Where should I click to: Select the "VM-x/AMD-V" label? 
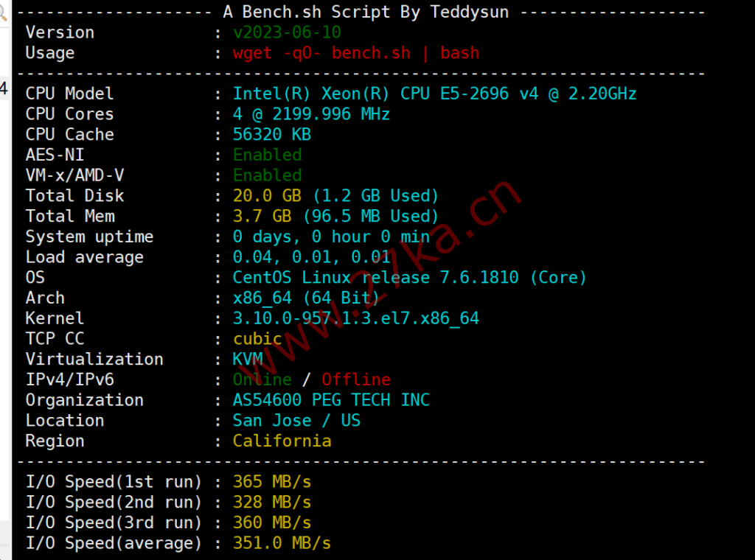point(74,175)
